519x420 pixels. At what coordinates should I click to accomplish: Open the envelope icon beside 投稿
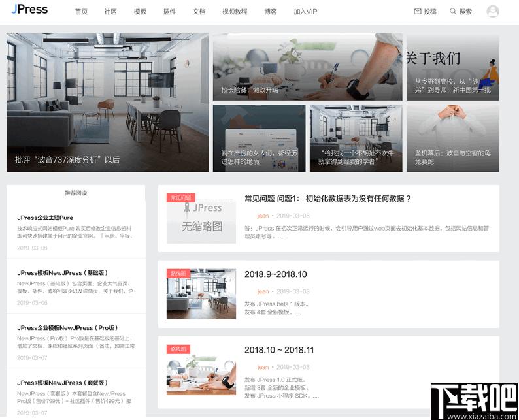418,12
